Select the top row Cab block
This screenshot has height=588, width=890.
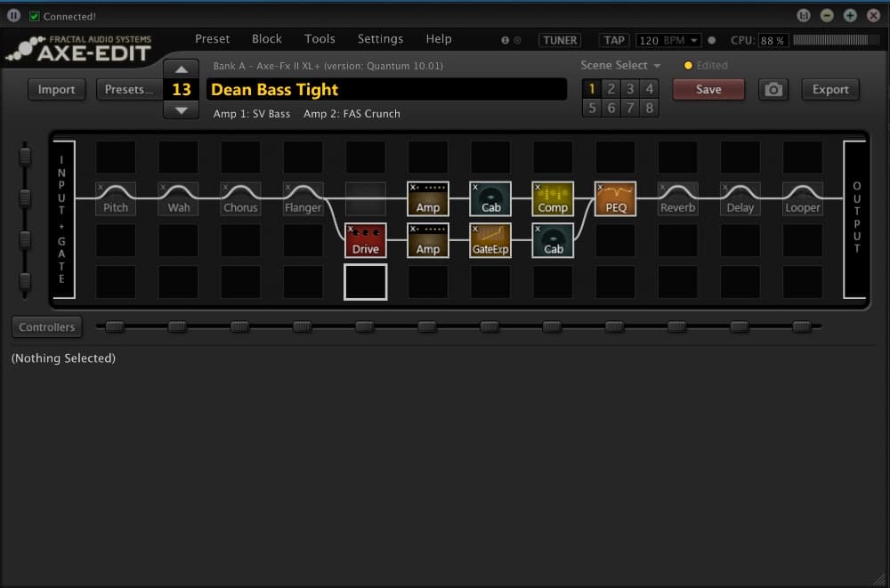tap(490, 198)
